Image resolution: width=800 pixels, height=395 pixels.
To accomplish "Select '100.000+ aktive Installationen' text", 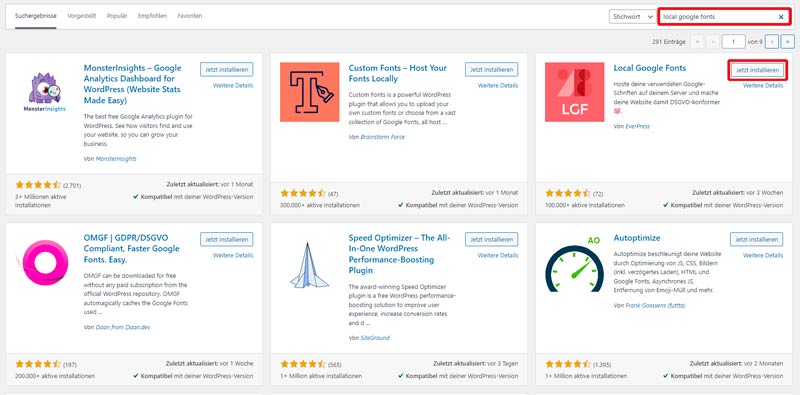I will tap(585, 205).
